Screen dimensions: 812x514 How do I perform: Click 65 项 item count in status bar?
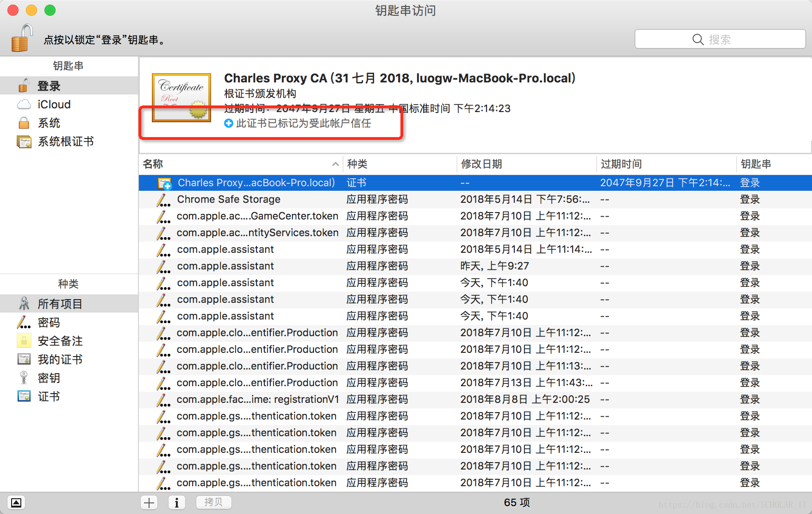(x=517, y=502)
